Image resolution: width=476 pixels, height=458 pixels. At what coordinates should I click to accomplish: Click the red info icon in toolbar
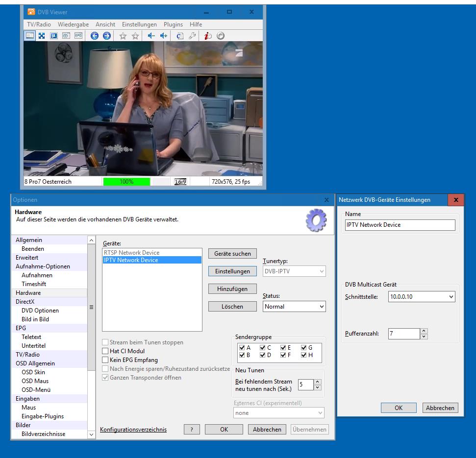point(208,36)
